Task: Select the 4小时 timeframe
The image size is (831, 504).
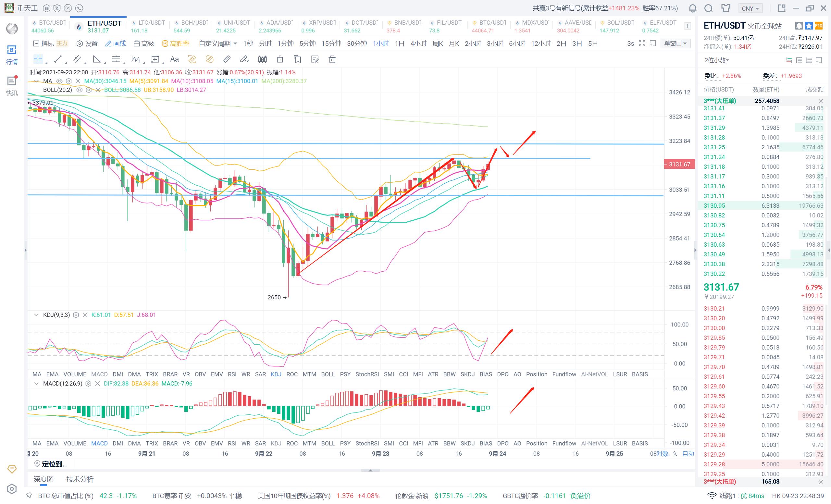Action: (x=418, y=43)
